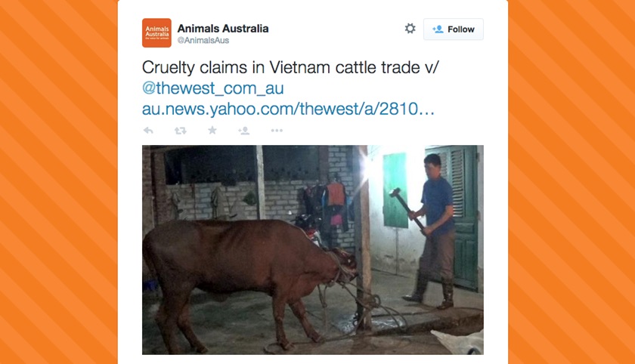The width and height of the screenshot is (635, 364).
Task: Follow Animals Australia account
Action: [453, 29]
